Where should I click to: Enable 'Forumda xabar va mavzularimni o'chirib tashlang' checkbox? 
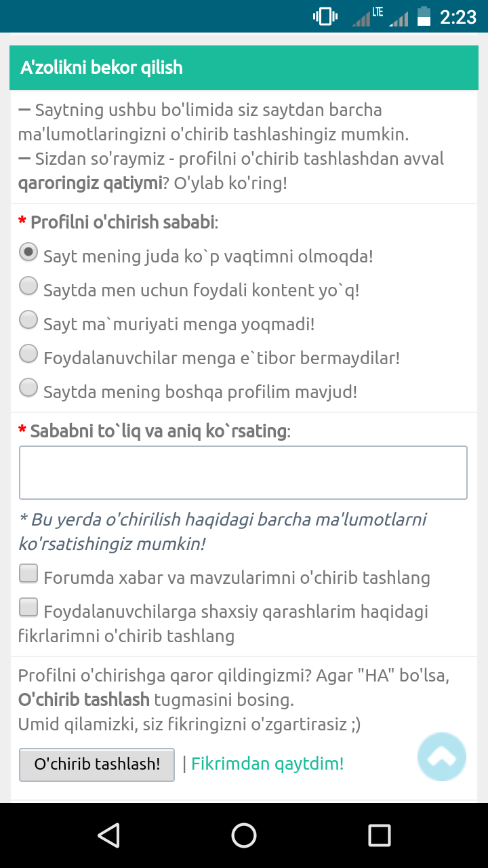point(28,574)
